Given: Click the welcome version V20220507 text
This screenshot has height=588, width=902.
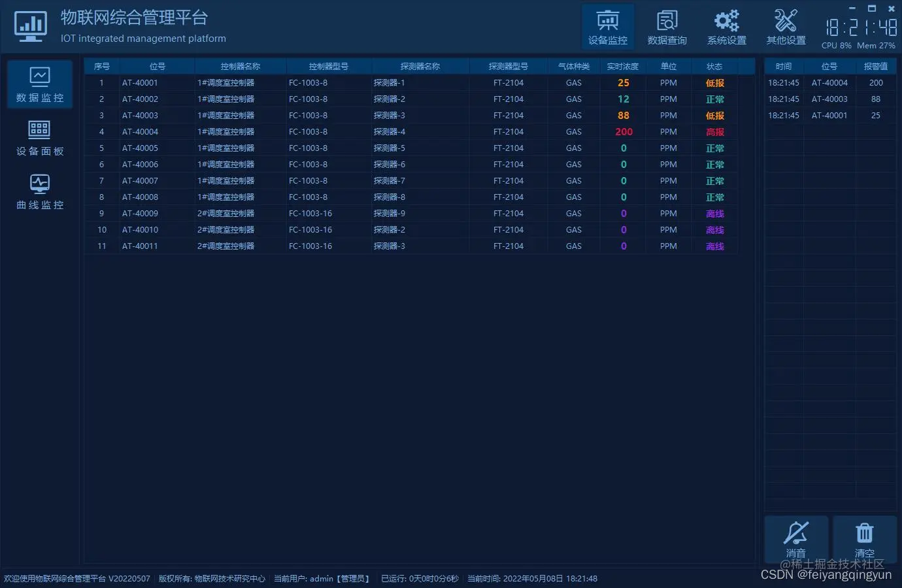Looking at the screenshot, I should pos(77,579).
